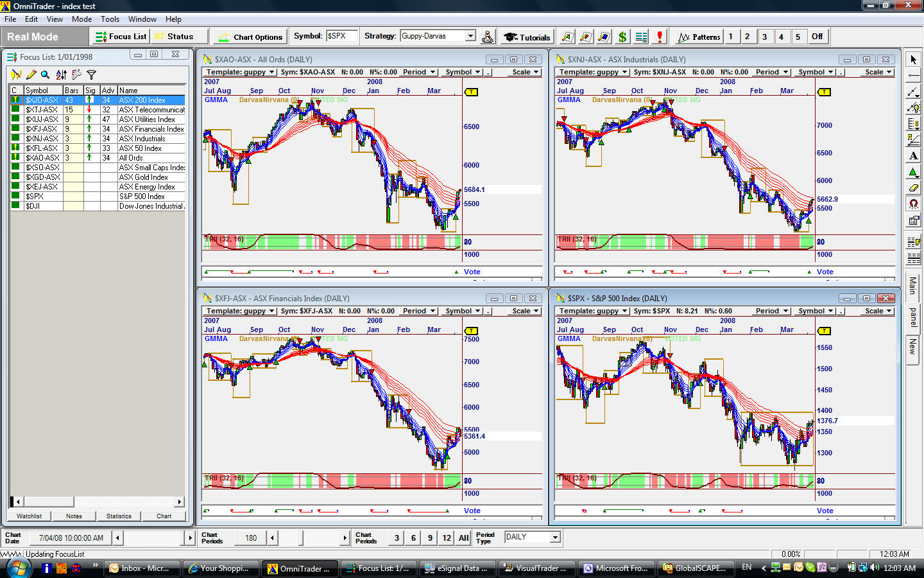This screenshot has width=924, height=578.
Task: Click the chess pawn icon next to Strategy
Action: pyautogui.click(x=488, y=37)
